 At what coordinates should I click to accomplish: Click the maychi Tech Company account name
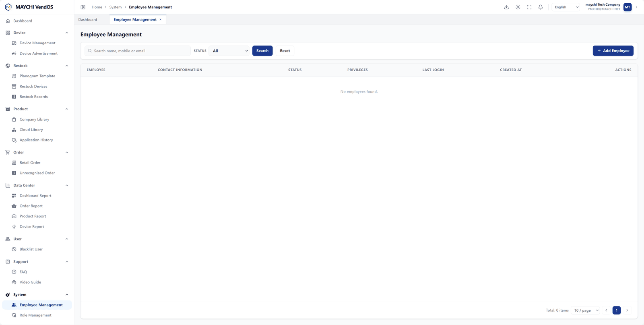[x=603, y=5]
